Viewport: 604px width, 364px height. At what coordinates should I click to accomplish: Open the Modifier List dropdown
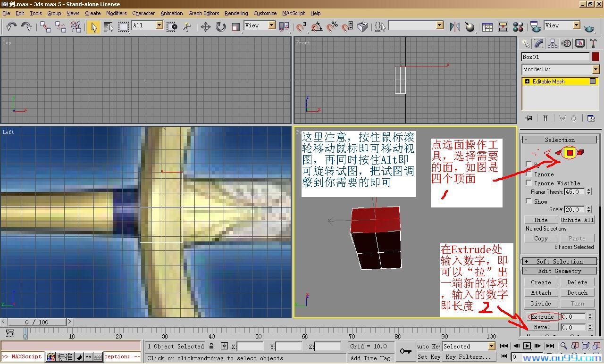click(560, 69)
